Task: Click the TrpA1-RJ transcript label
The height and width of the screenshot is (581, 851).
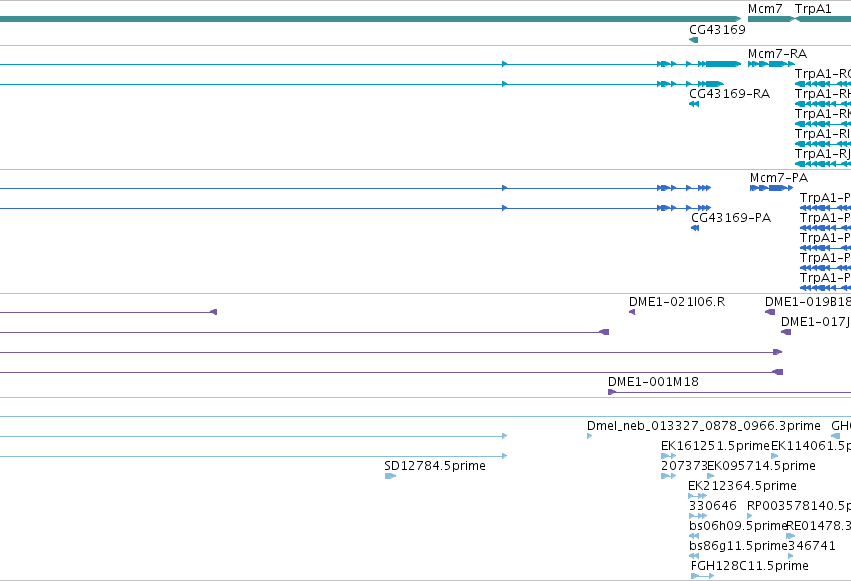Action: (822, 154)
